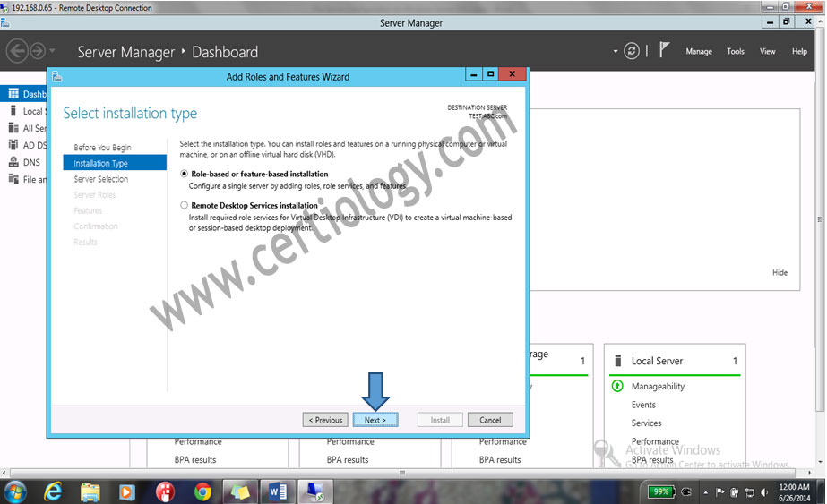Click the Refresh icon in Server Manager header
This screenshot has width=827, height=504.
point(632,51)
